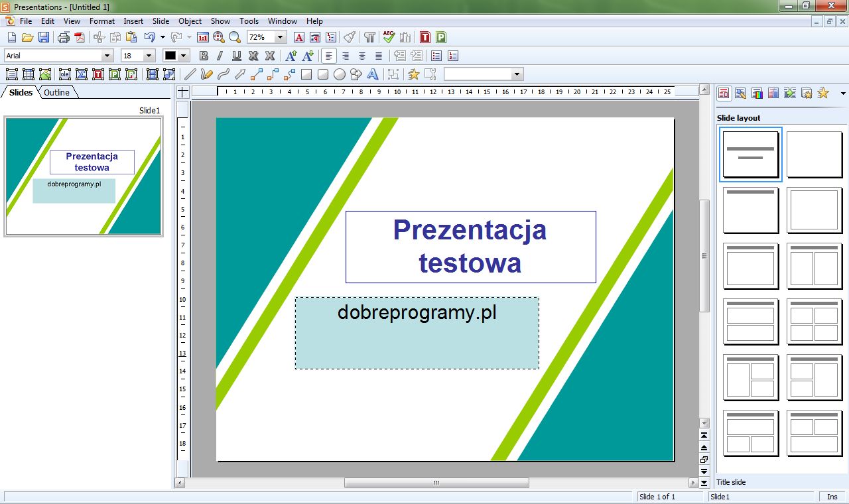Switch to the Slides tab
This screenshot has width=849, height=504.
(x=21, y=92)
